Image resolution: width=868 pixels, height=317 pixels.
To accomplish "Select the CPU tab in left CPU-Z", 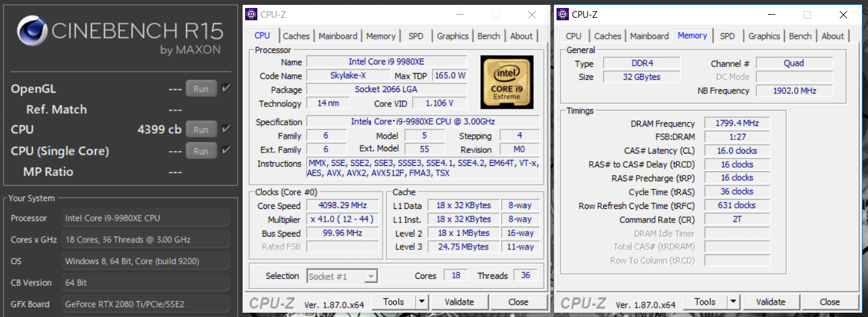I will click(262, 35).
